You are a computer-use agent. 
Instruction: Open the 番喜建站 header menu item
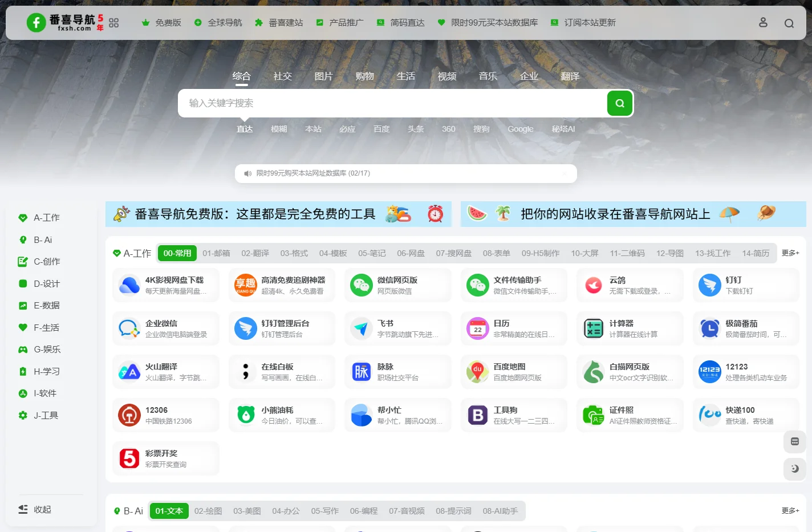[x=279, y=23]
